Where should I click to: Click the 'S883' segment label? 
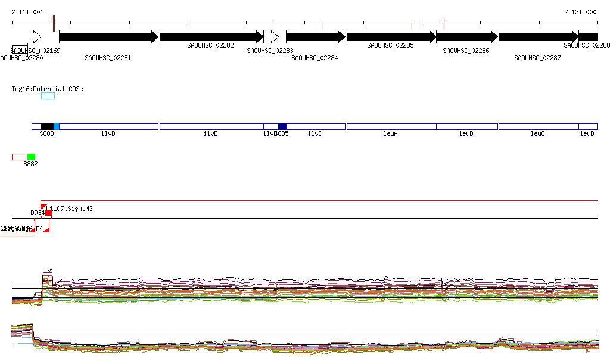click(x=46, y=133)
